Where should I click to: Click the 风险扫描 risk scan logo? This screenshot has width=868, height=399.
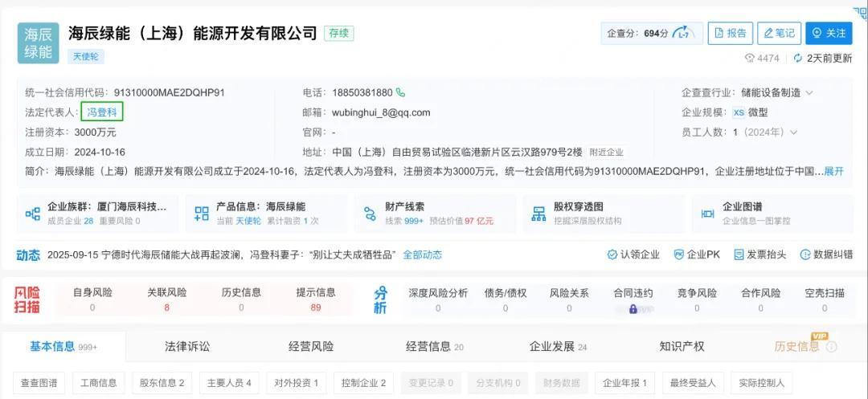[x=27, y=300]
